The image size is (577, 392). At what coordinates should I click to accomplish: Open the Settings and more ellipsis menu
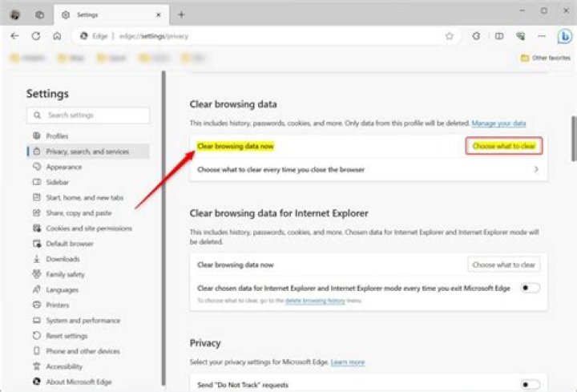[542, 36]
